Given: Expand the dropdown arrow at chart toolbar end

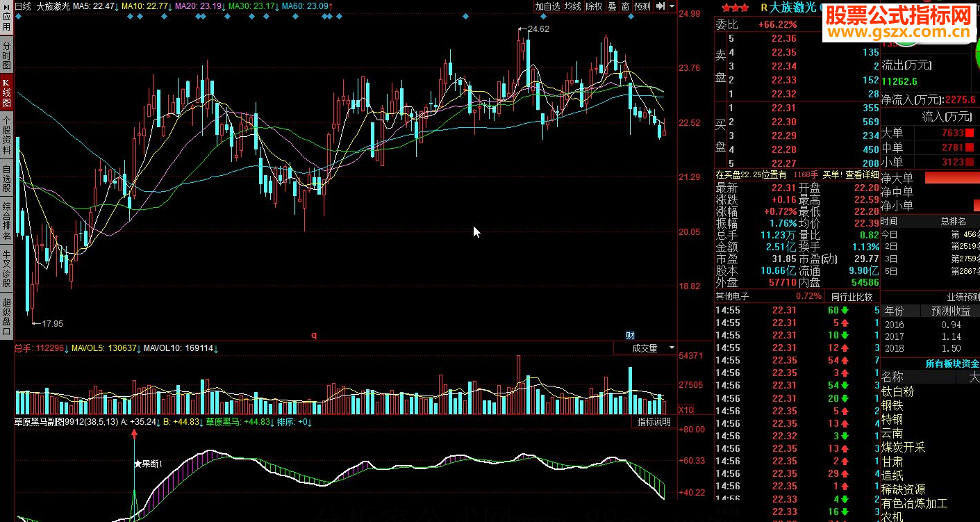Looking at the screenshot, I should [x=672, y=6].
